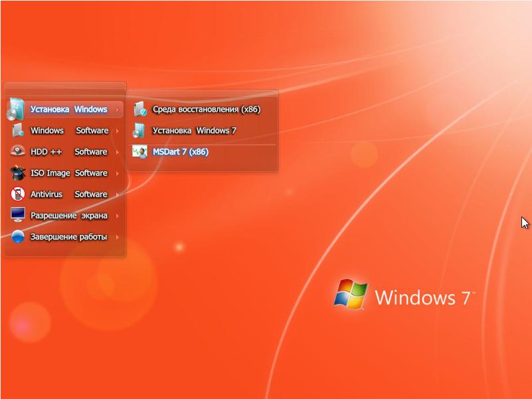Expand arrow next to Установка Windows
This screenshot has width=532, height=399.
[x=118, y=110]
